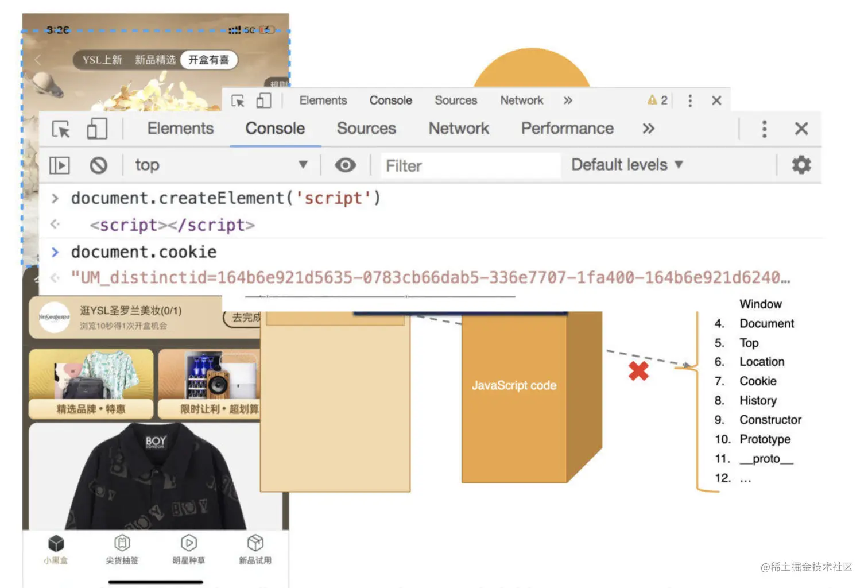Select the 新品精选 tab
This screenshot has height=588, width=868.
click(155, 60)
